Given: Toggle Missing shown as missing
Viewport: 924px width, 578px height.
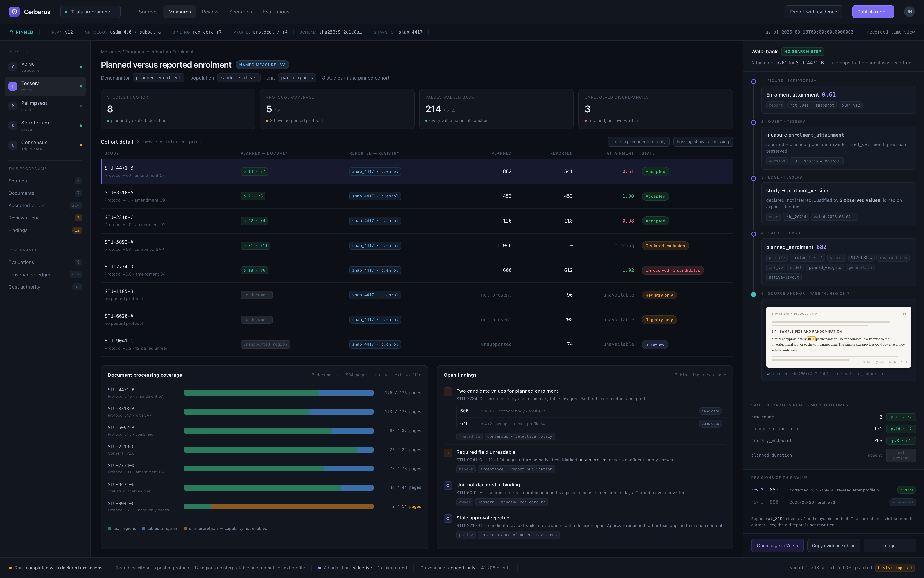Looking at the screenshot, I should pyautogui.click(x=703, y=142).
